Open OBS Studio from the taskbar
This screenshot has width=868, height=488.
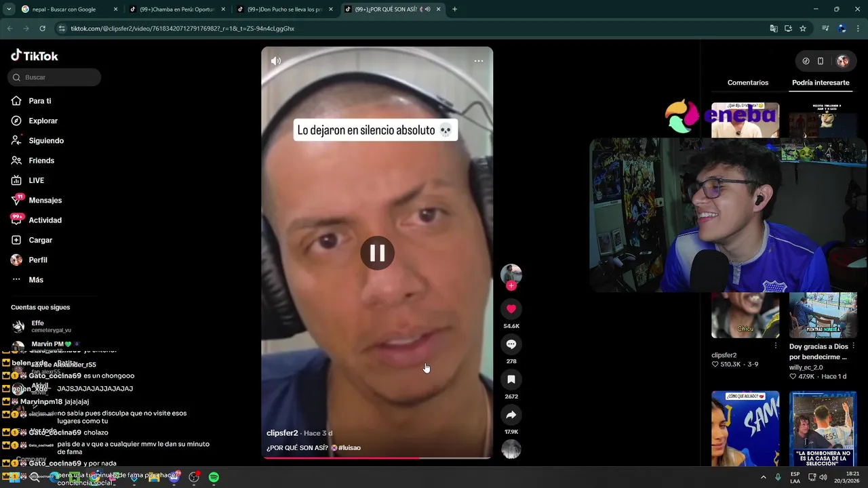point(194,477)
